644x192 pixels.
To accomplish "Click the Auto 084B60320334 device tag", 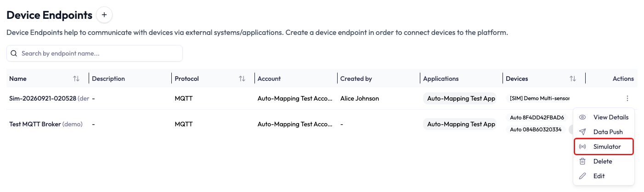I will tap(536, 130).
